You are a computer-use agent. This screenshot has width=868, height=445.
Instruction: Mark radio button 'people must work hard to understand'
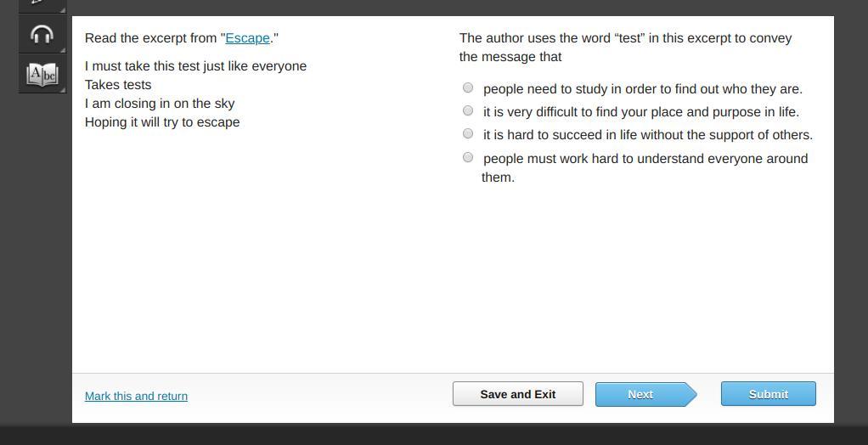point(468,157)
